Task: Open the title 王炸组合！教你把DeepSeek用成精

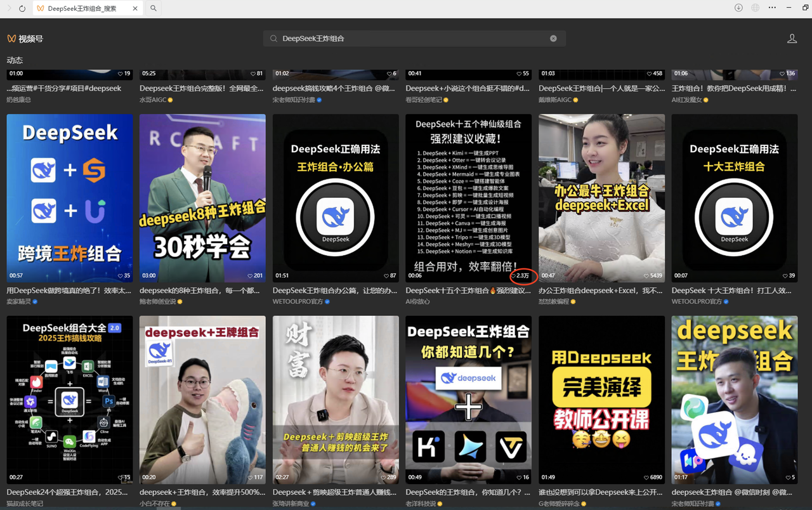Action: pyautogui.click(x=734, y=88)
